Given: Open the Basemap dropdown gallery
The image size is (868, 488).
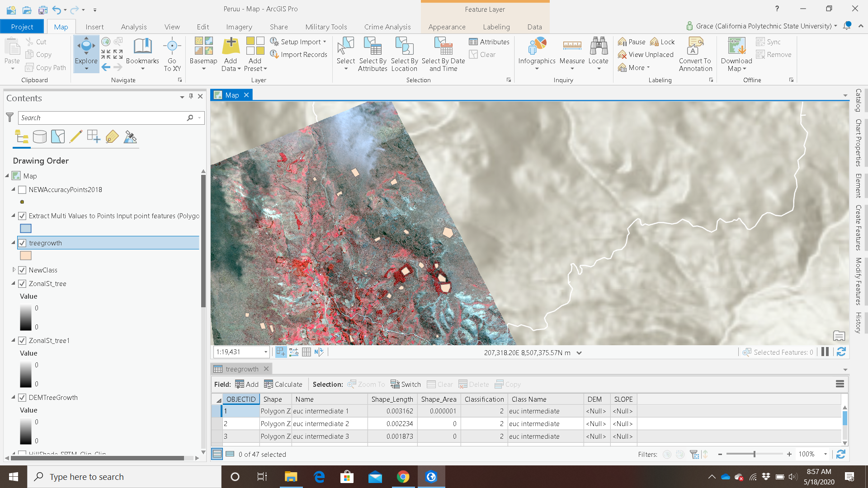Looking at the screenshot, I should pos(203,69).
